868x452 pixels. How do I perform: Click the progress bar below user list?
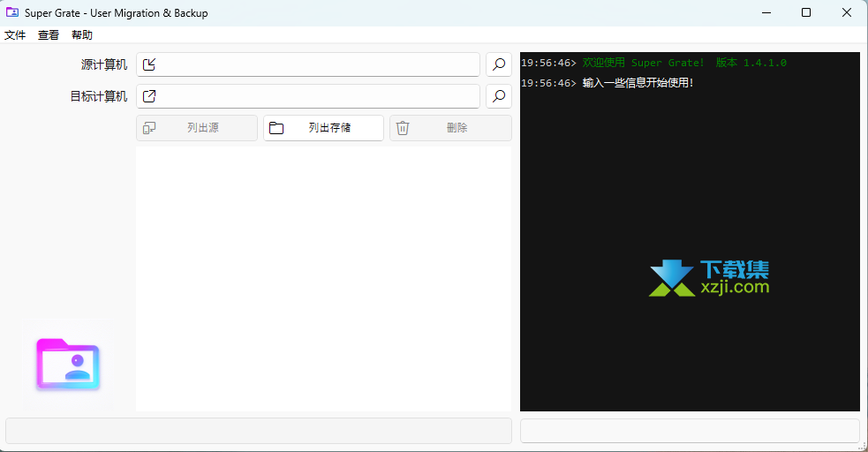point(259,431)
